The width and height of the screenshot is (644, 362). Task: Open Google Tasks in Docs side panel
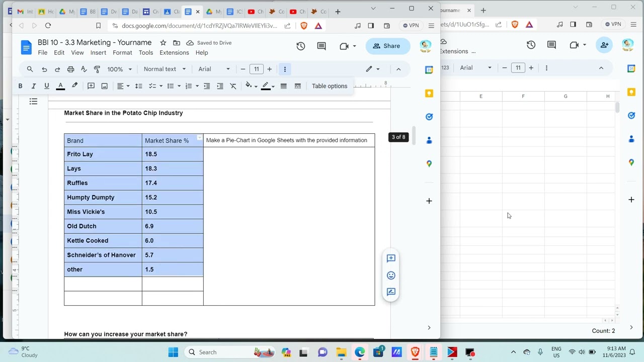(429, 117)
